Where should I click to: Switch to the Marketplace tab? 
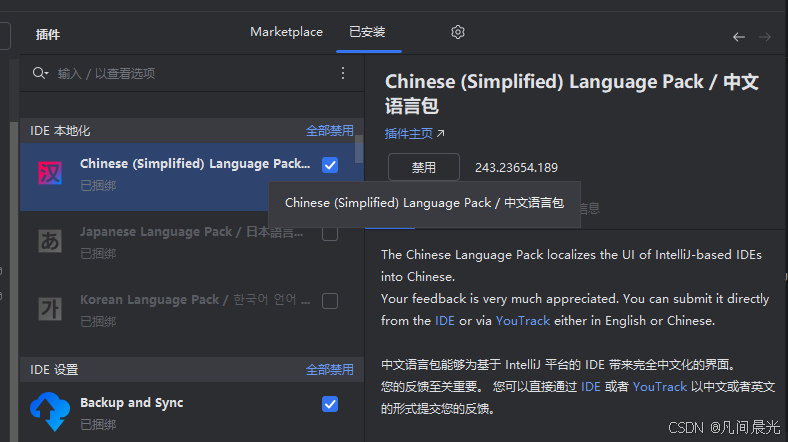click(286, 32)
